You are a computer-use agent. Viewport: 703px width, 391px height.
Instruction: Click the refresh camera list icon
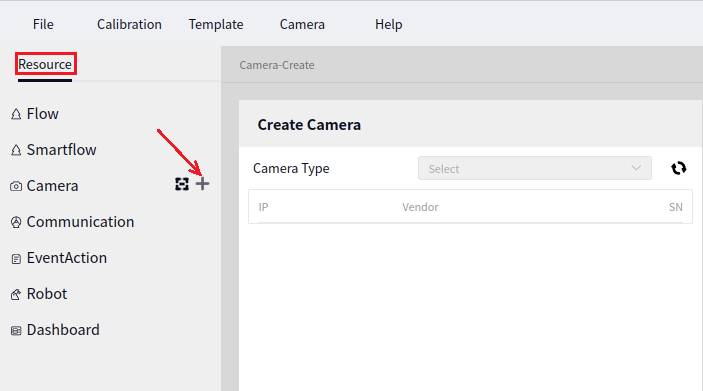pos(678,168)
